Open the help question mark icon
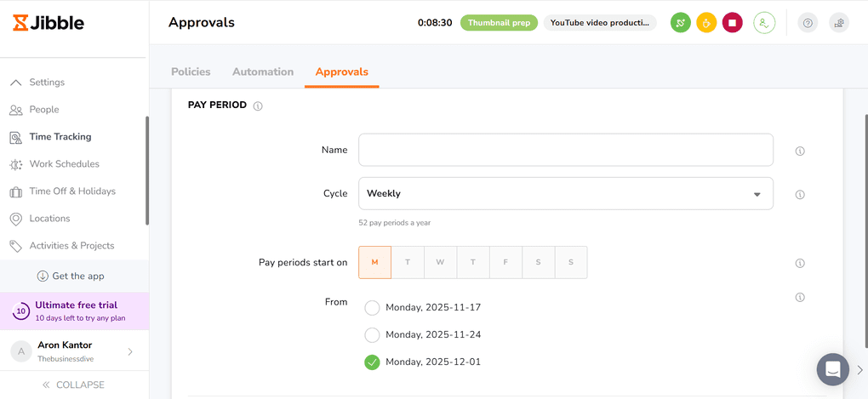The height and width of the screenshot is (399, 868). coord(808,23)
